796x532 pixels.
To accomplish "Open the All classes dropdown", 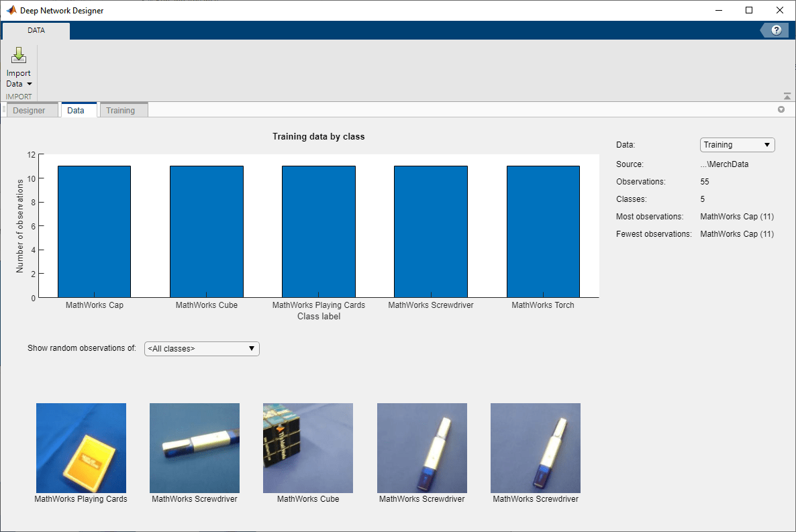I will 201,349.
